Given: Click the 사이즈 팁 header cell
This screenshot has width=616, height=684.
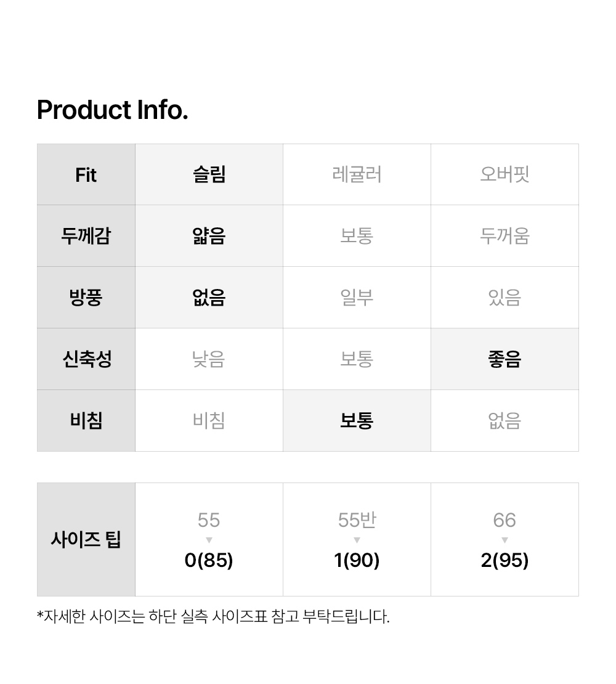Looking at the screenshot, I should pyautogui.click(x=86, y=540).
